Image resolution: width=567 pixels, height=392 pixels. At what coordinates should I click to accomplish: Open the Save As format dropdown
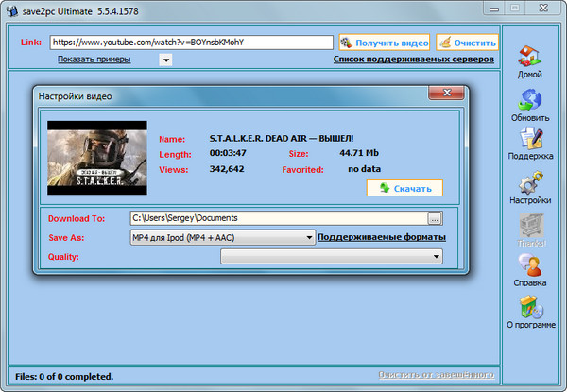click(222, 237)
